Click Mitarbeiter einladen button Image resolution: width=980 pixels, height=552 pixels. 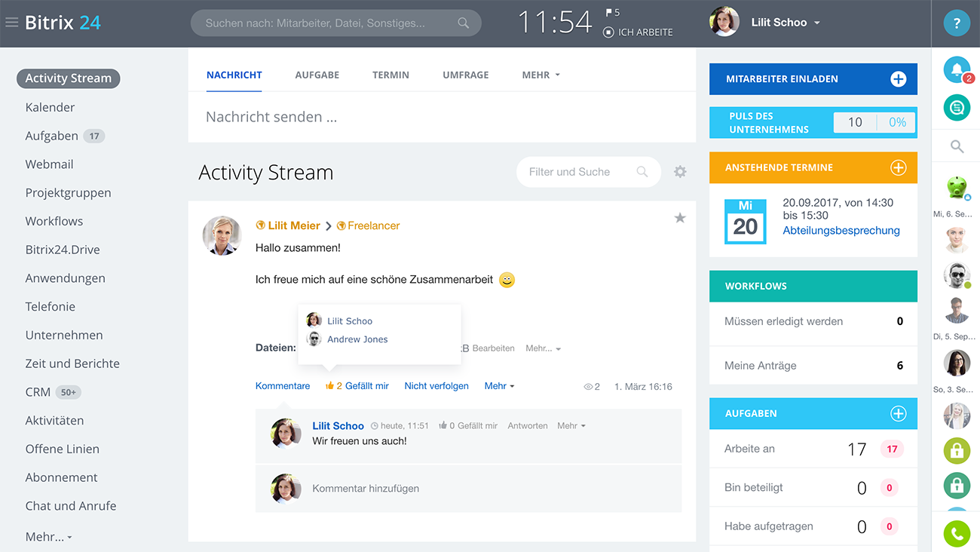coord(813,79)
